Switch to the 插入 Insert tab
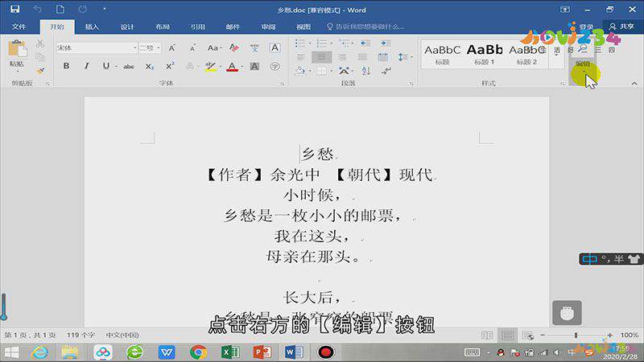The width and height of the screenshot is (644, 362). tap(92, 27)
